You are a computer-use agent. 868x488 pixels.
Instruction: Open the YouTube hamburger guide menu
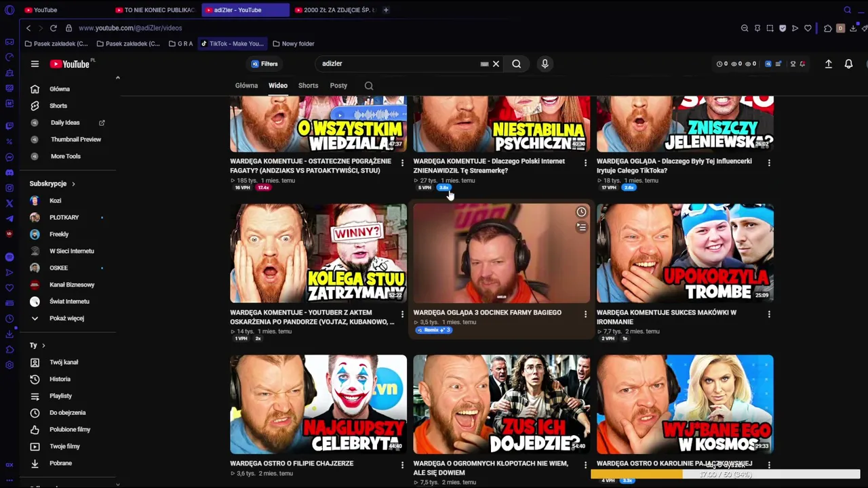tap(35, 64)
